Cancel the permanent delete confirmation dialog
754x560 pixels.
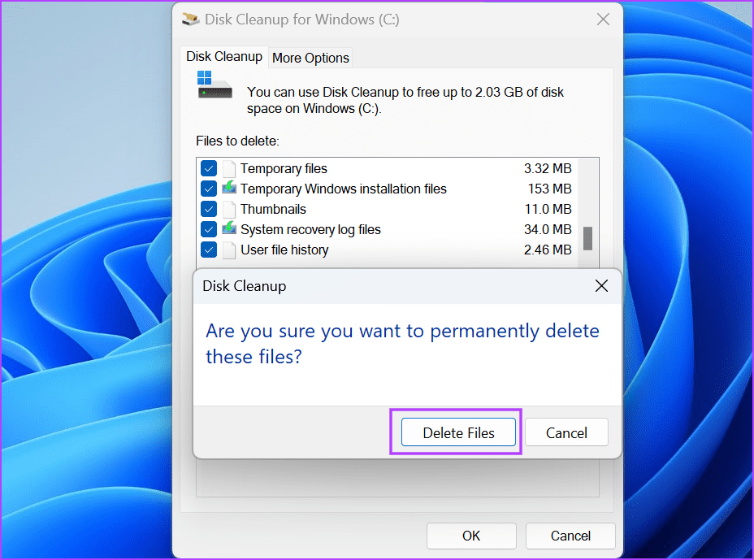[x=566, y=432]
